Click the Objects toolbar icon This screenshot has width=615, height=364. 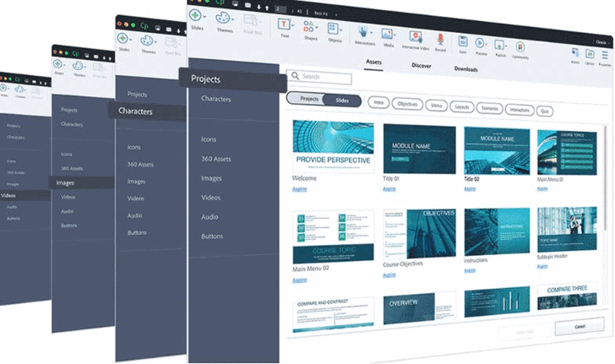(x=333, y=28)
